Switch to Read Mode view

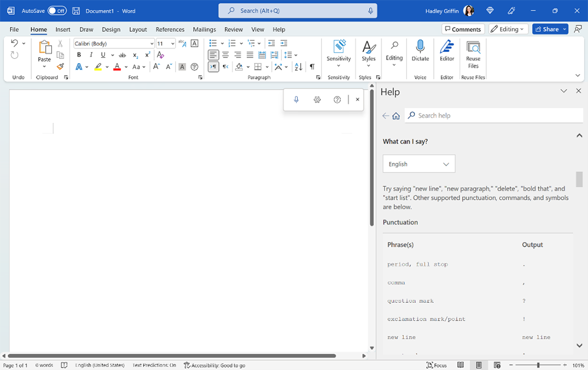pyautogui.click(x=460, y=365)
